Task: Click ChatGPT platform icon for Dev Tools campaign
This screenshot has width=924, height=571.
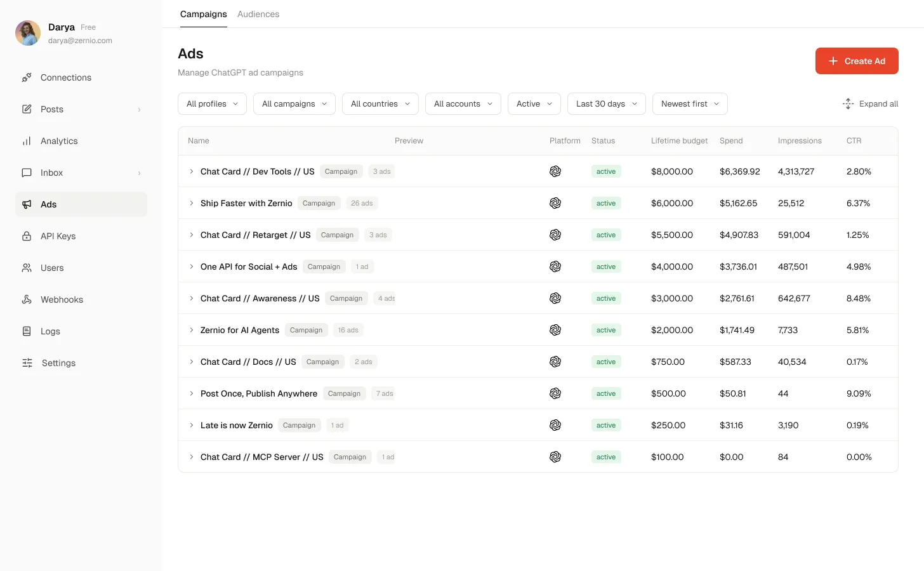Action: pos(555,171)
